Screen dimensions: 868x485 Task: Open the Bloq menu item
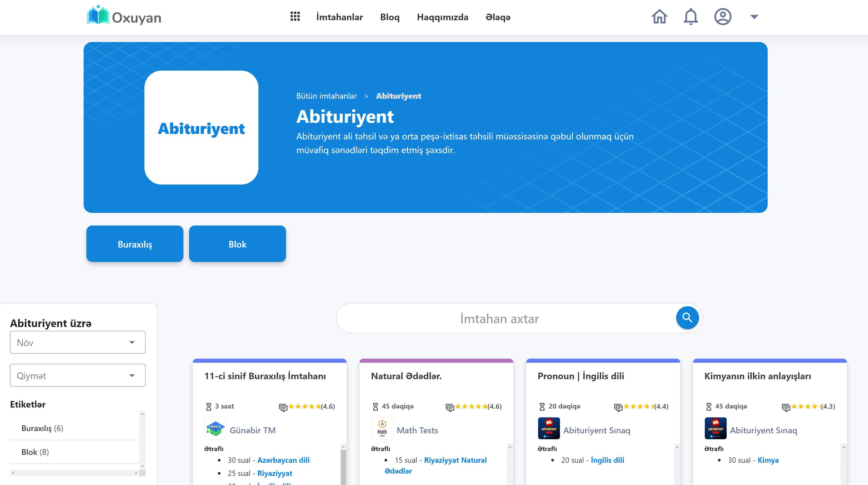click(x=390, y=17)
